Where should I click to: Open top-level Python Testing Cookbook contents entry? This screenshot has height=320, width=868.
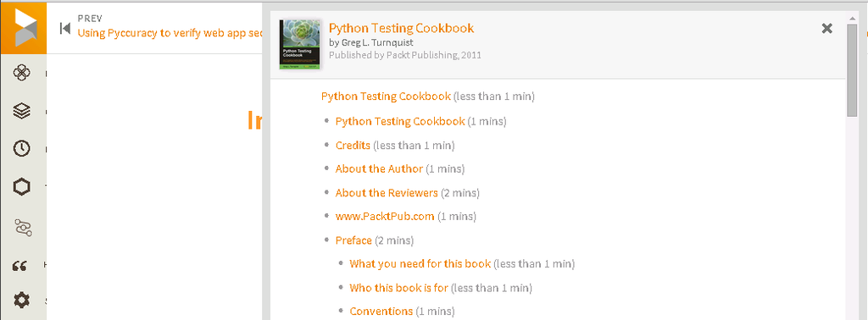[386, 97]
